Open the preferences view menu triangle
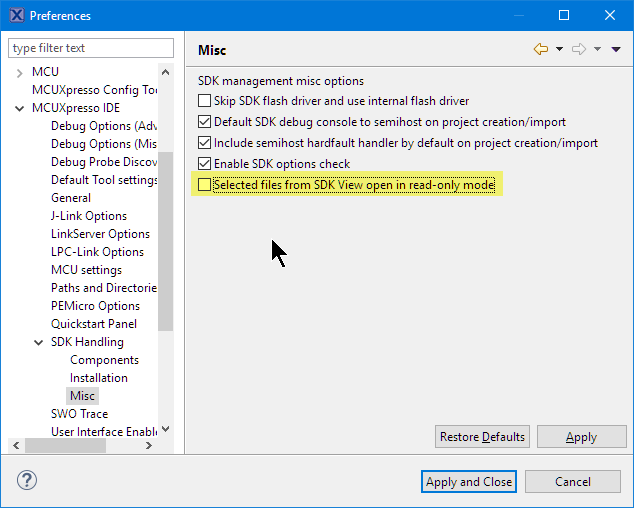The width and height of the screenshot is (634, 508). pos(615,49)
